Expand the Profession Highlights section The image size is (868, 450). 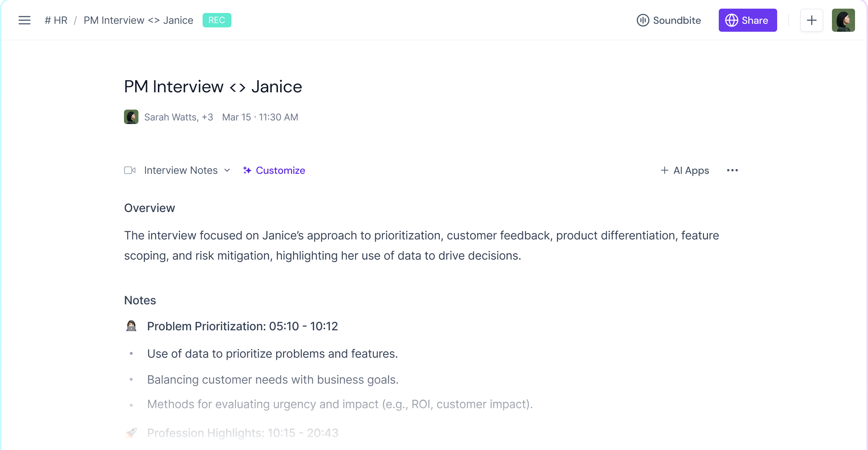(x=243, y=433)
